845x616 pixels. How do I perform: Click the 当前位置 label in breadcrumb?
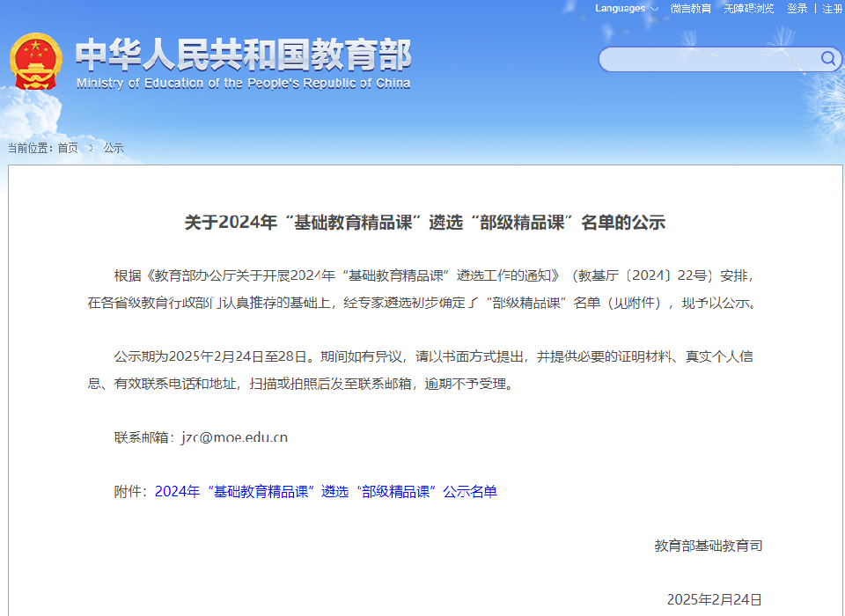pyautogui.click(x=30, y=148)
